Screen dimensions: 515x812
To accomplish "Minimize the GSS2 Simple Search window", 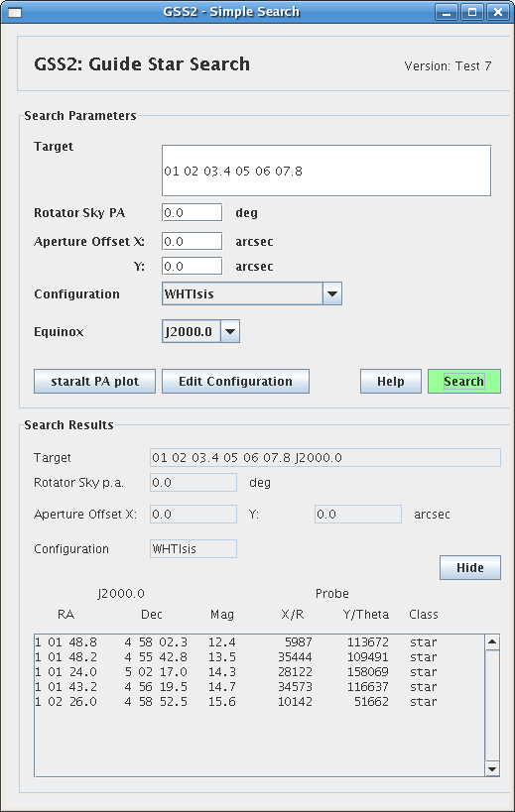I will click(x=447, y=12).
